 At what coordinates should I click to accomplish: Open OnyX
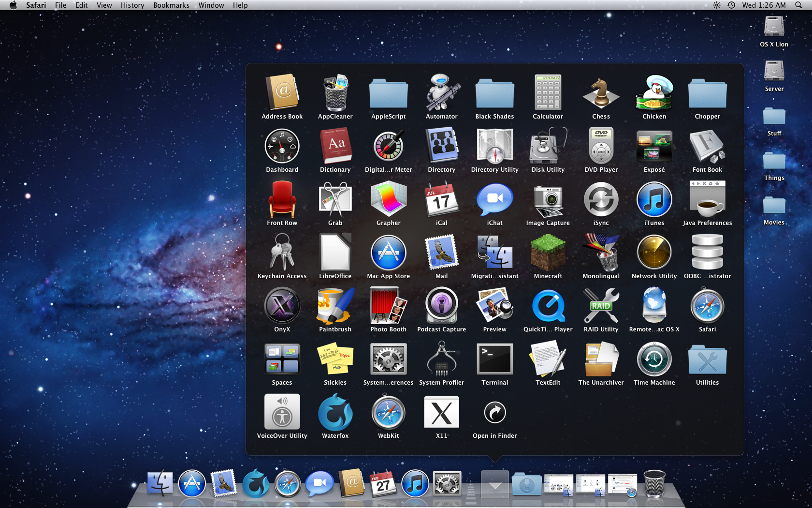click(282, 305)
